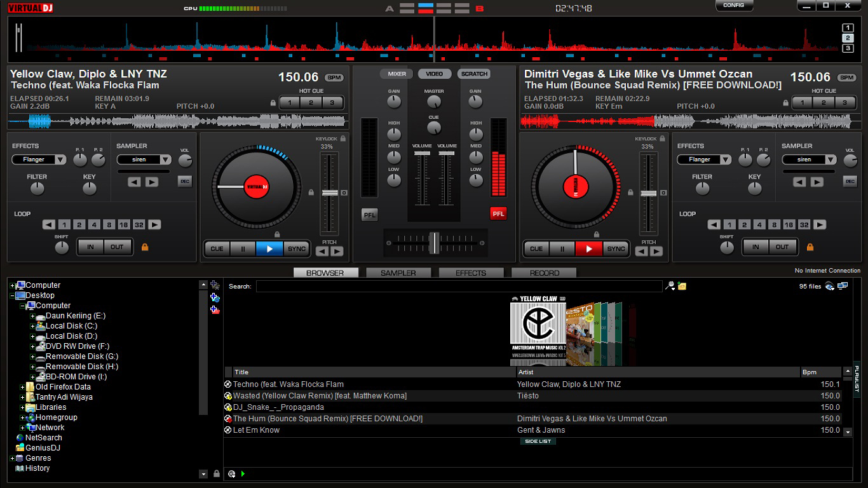868x488 pixels.
Task: Click the blue plus gear filter folder icon
Action: point(215,297)
